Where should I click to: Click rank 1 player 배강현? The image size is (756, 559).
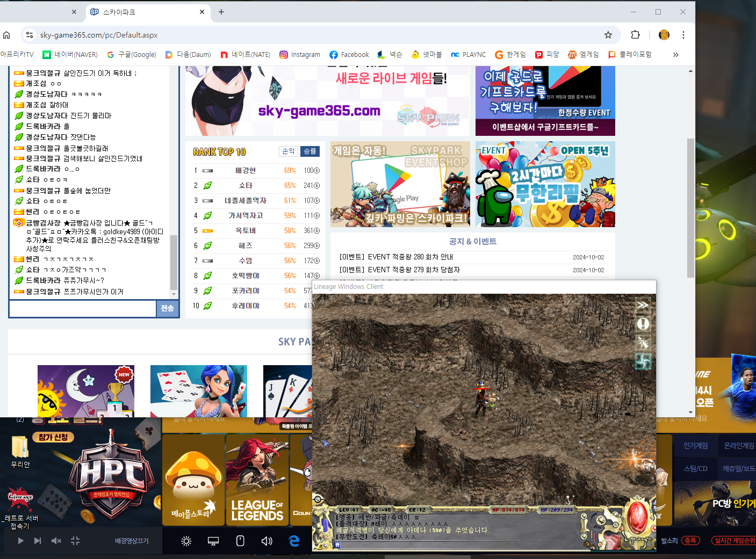click(x=246, y=171)
